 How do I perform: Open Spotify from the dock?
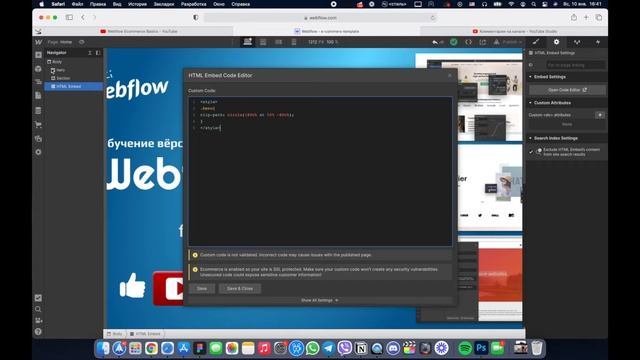(x=465, y=348)
